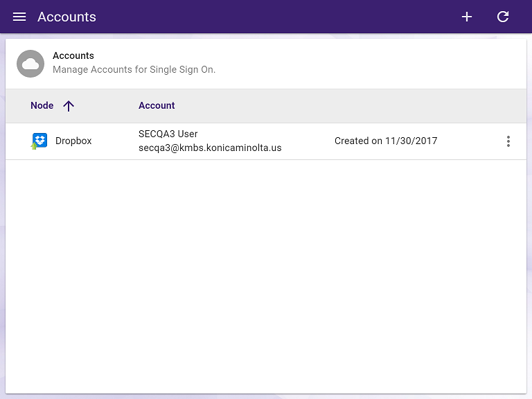The width and height of the screenshot is (532, 399).
Task: Click the Accounts title in top bar
Action: 66,17
